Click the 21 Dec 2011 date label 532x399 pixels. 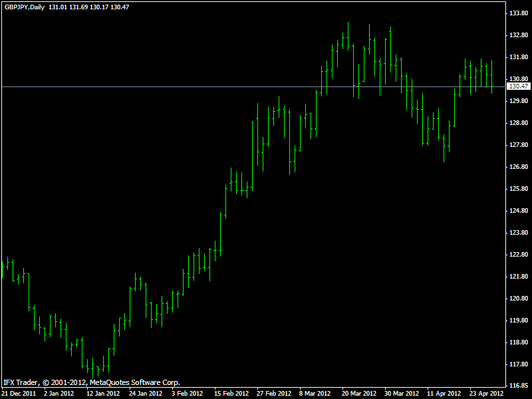point(19,394)
